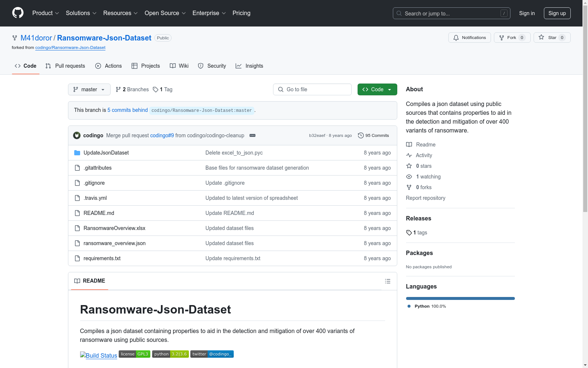
Task: Open ransomware_overview.json file
Action: pos(115,243)
